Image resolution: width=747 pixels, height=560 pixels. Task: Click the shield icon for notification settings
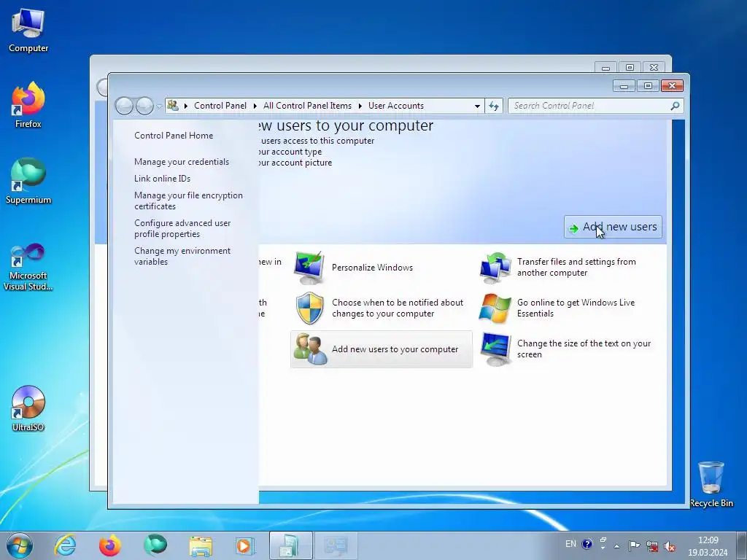(x=309, y=308)
